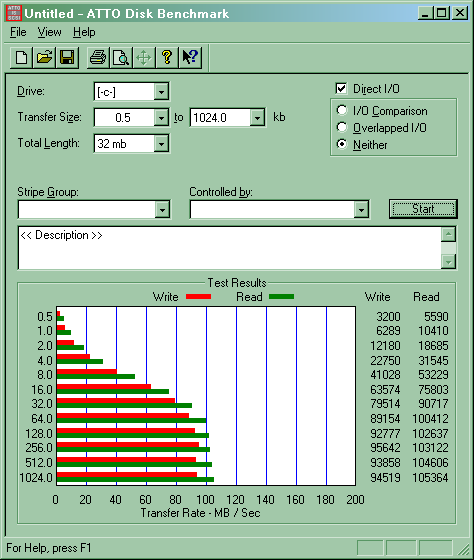The image size is (474, 560).
Task: Click the Print Preview magnifier icon
Action: 121,58
